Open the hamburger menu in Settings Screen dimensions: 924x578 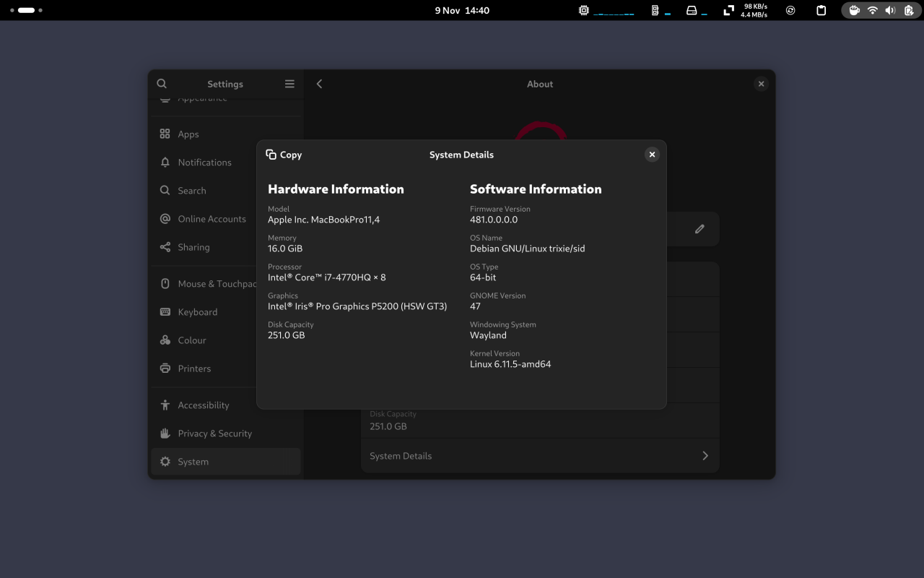(289, 83)
